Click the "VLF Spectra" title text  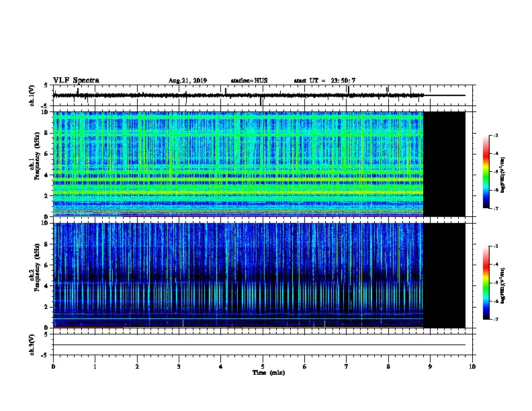point(76,81)
